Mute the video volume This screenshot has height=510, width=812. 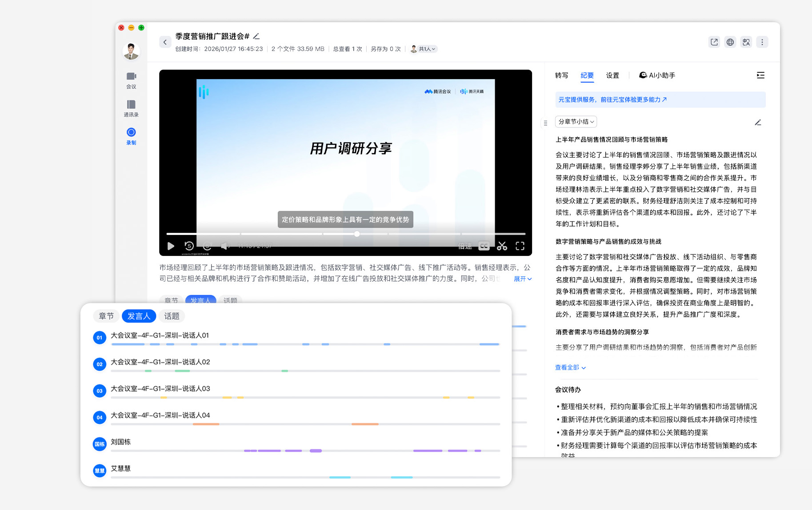[x=225, y=246]
